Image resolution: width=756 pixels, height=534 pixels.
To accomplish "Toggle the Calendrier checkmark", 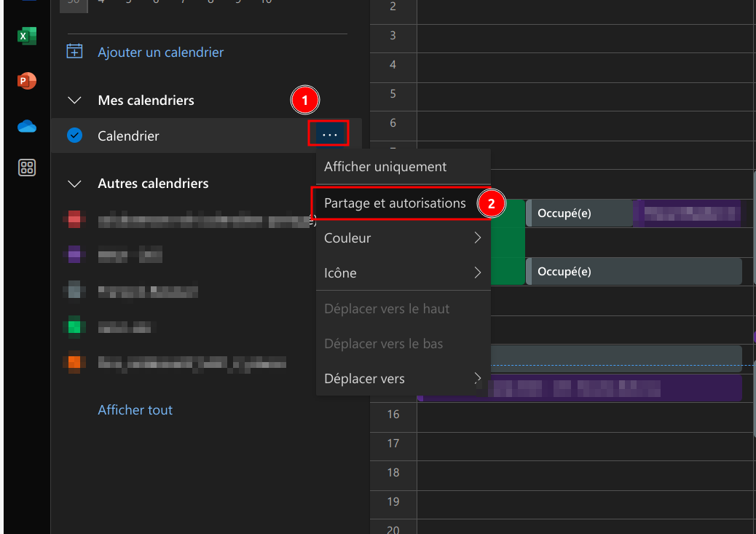I will (x=74, y=136).
